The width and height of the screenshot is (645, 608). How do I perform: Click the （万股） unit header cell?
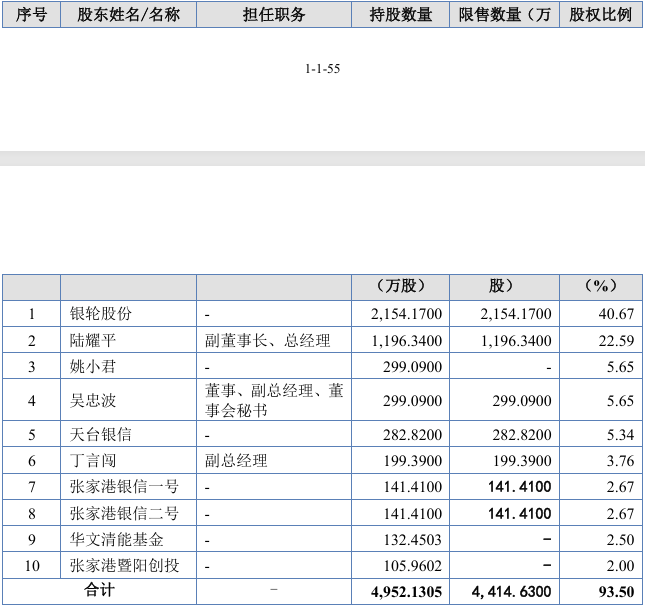[x=401, y=286]
